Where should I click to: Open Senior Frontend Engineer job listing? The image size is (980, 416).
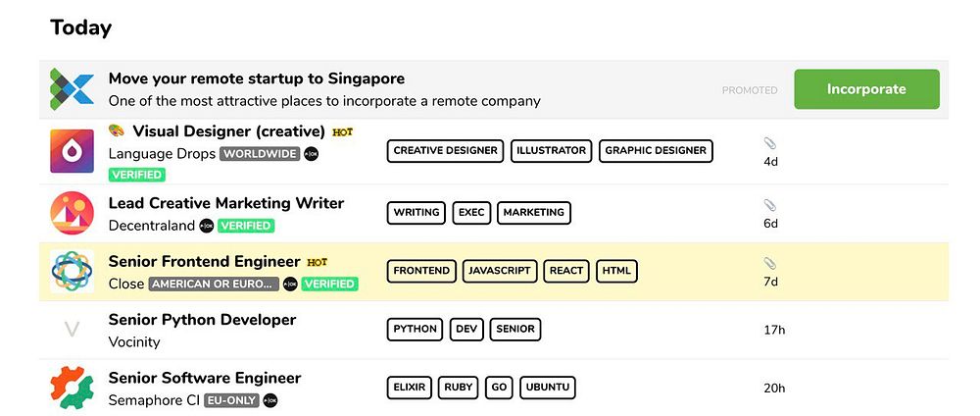point(205,262)
